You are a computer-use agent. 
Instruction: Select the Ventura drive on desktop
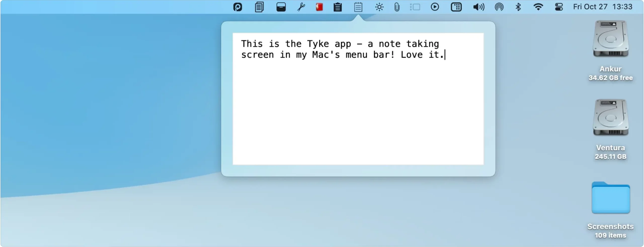click(611, 118)
